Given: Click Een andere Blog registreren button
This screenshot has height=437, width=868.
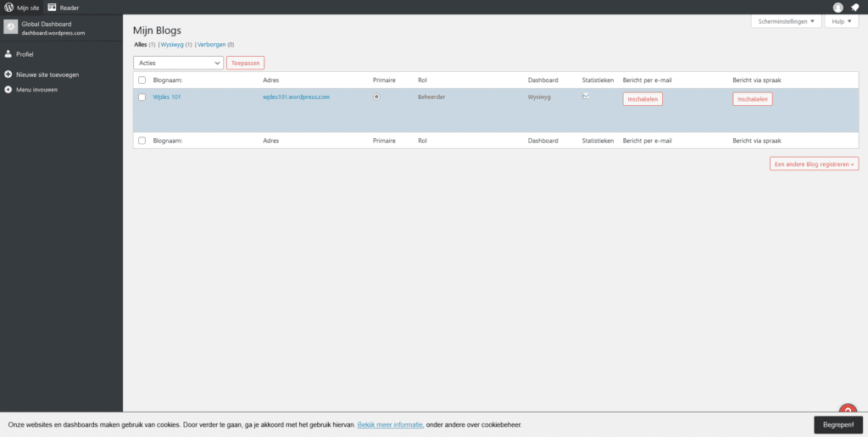Looking at the screenshot, I should point(815,163).
